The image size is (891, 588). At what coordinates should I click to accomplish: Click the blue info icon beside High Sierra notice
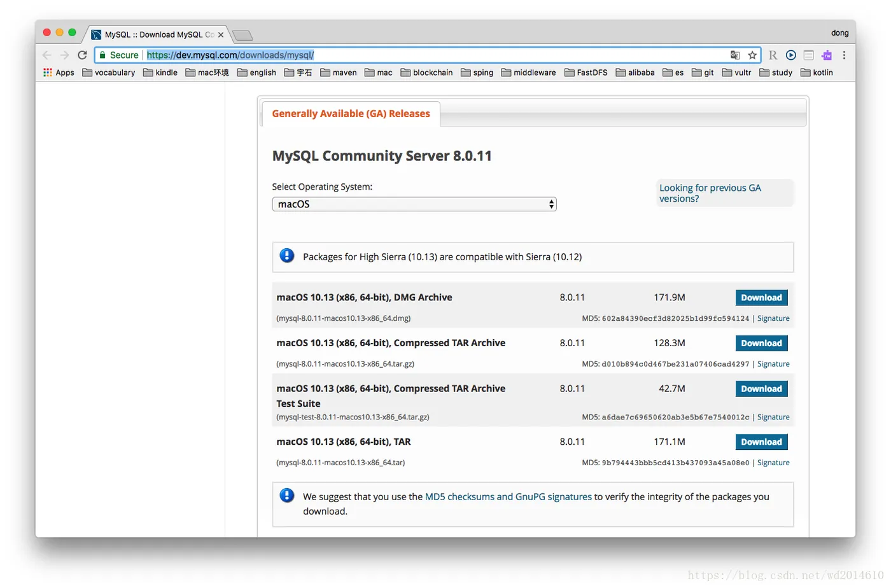(x=287, y=256)
